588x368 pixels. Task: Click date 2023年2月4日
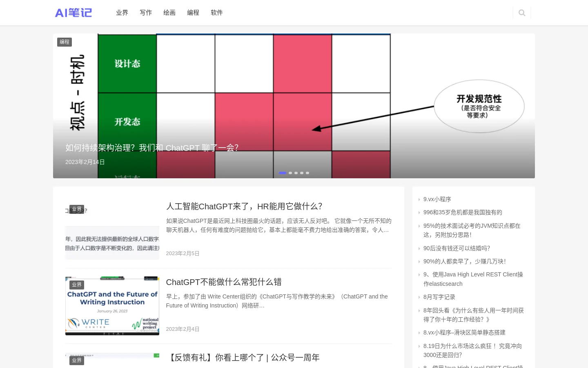[183, 329]
